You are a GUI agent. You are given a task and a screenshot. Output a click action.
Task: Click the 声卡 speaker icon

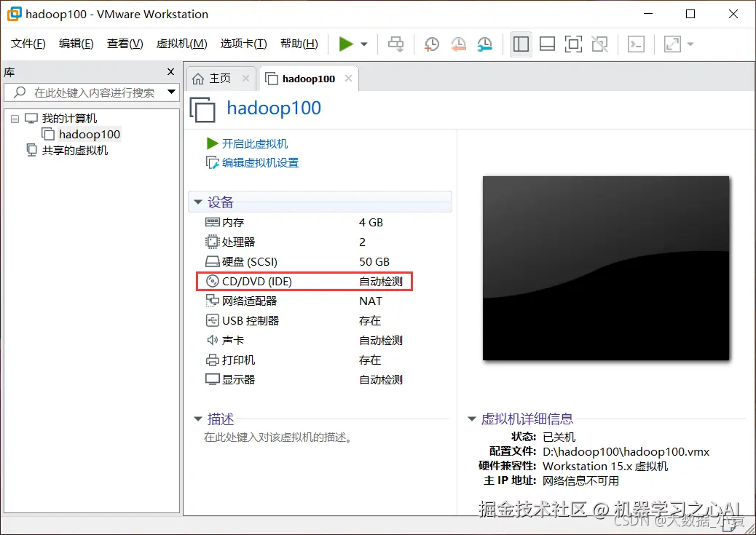pos(212,340)
